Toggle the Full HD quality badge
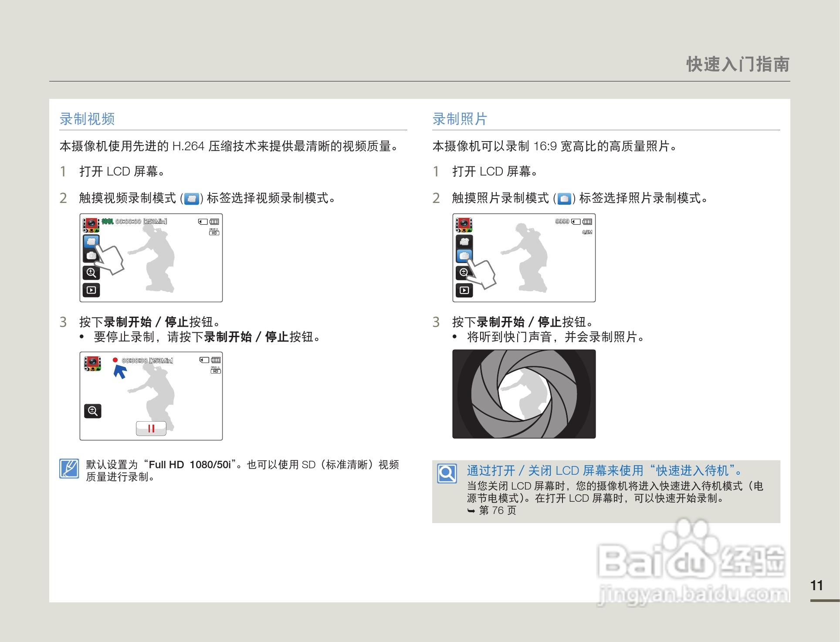Image resolution: width=840 pixels, height=642 pixels. pyautogui.click(x=214, y=232)
